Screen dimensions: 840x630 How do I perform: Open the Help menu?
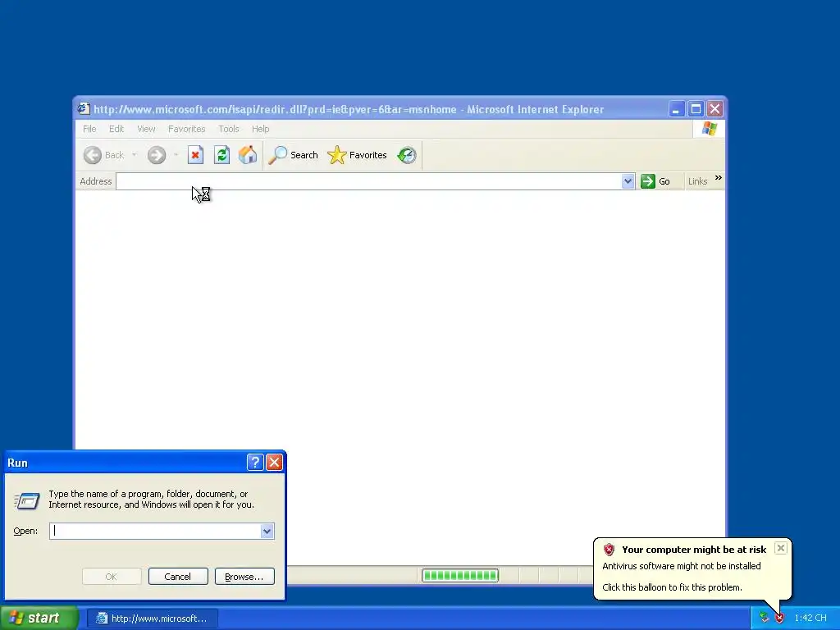coord(260,129)
